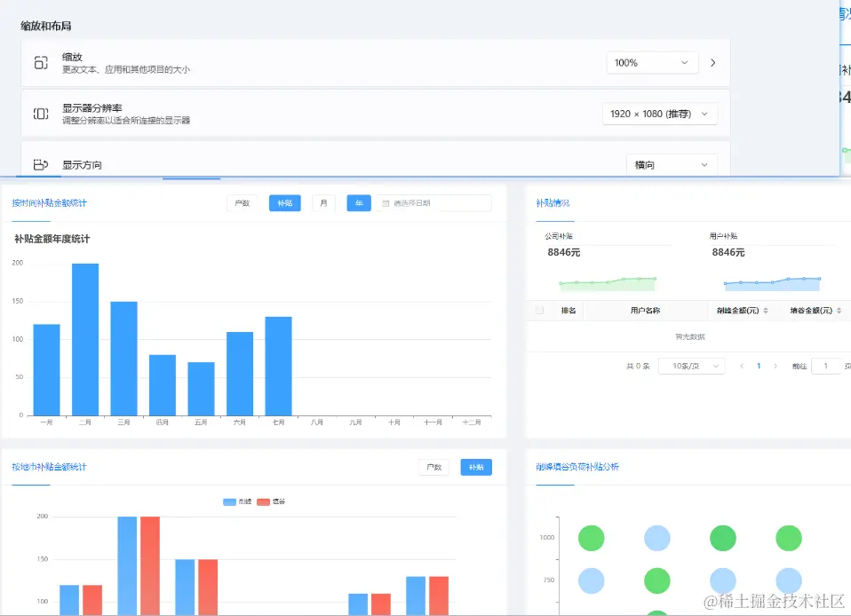Tick the select-all checkbox in the 补贴情况 table header
Viewport: 851px width, 616px height.
(x=539, y=310)
